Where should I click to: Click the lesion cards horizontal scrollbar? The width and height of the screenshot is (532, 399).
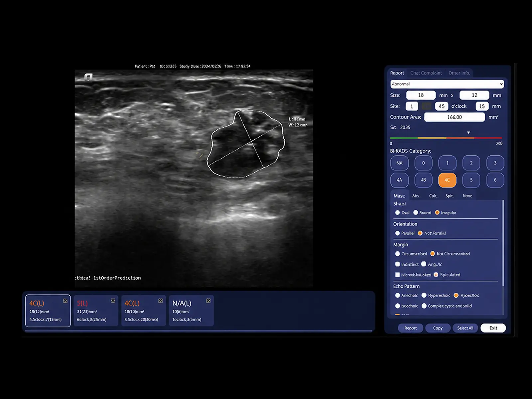(199, 331)
